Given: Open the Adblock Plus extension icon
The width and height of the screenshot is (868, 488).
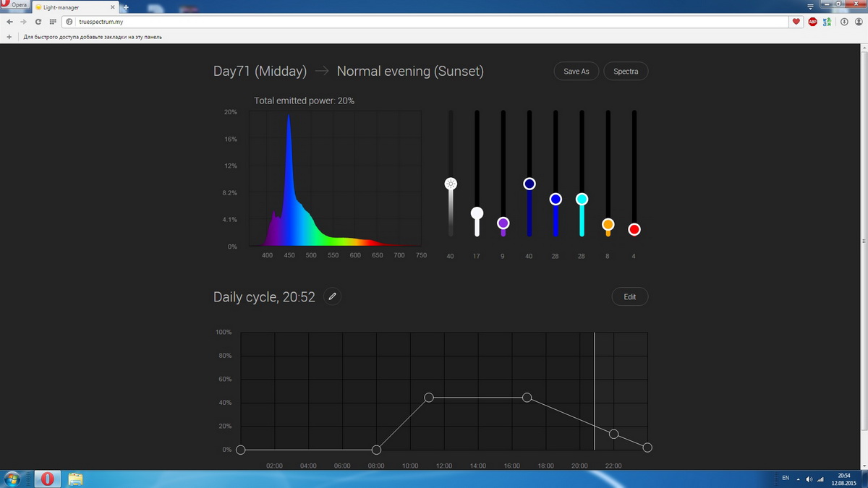Looking at the screenshot, I should (x=812, y=22).
